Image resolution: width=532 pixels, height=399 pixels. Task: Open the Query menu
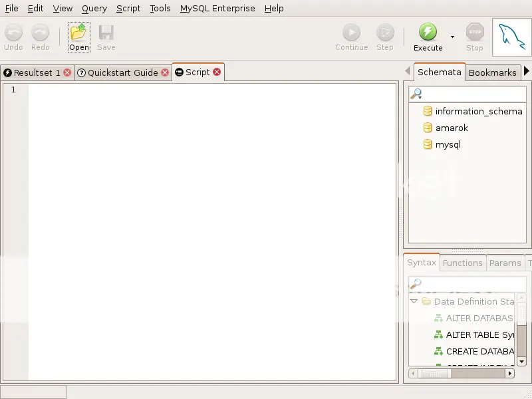coord(94,8)
